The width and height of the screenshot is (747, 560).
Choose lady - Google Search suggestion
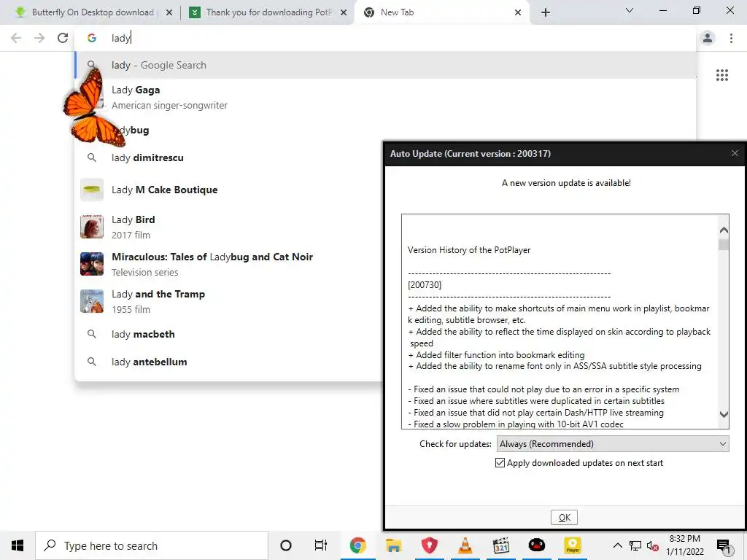tap(386, 65)
